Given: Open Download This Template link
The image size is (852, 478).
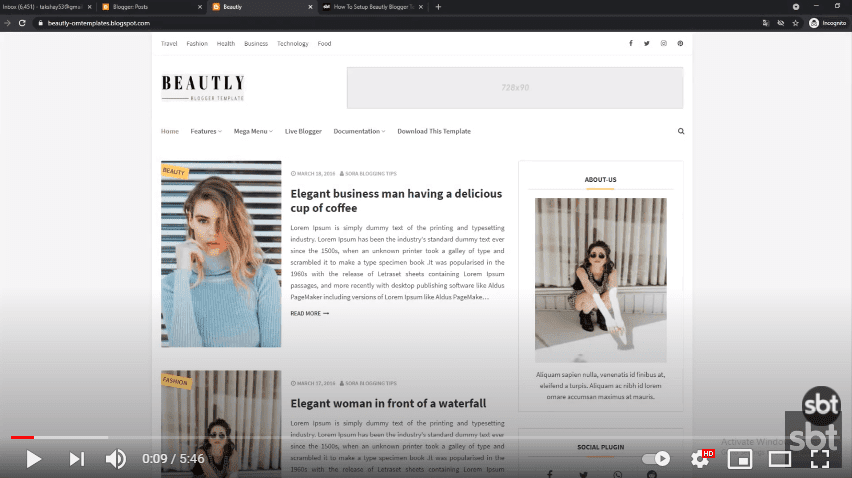Looking at the screenshot, I should pos(434,131).
